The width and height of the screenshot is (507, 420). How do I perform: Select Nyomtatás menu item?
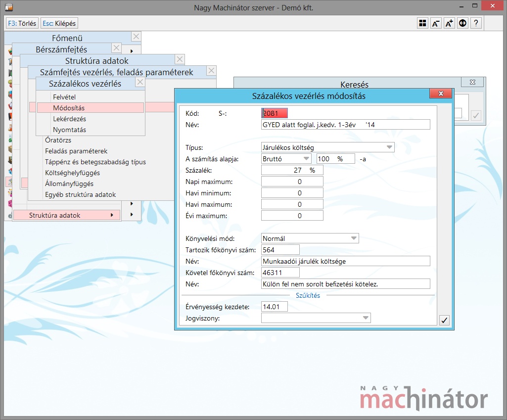click(91, 130)
